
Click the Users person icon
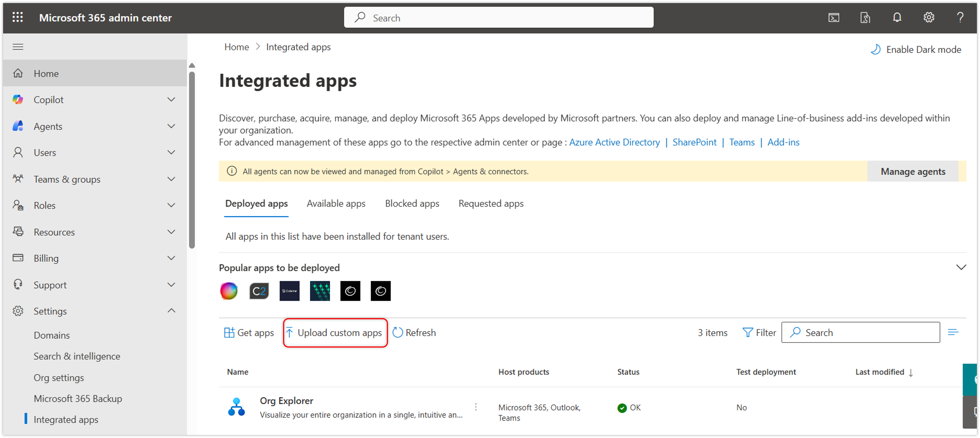[x=18, y=153]
